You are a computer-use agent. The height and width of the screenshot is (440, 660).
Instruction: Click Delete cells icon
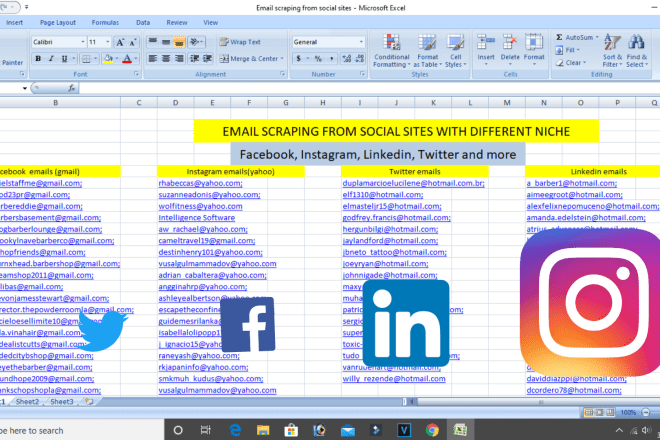coord(510,43)
